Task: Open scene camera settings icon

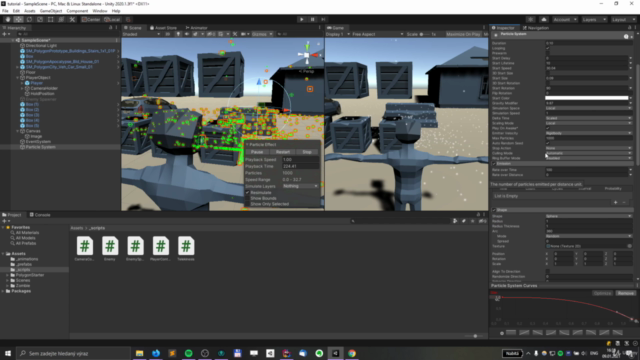Action: [x=244, y=34]
